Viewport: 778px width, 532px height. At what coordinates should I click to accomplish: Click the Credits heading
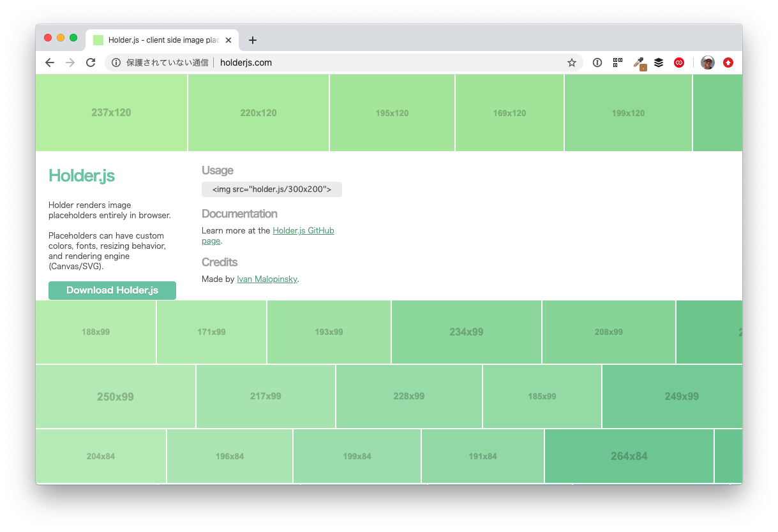click(x=220, y=262)
